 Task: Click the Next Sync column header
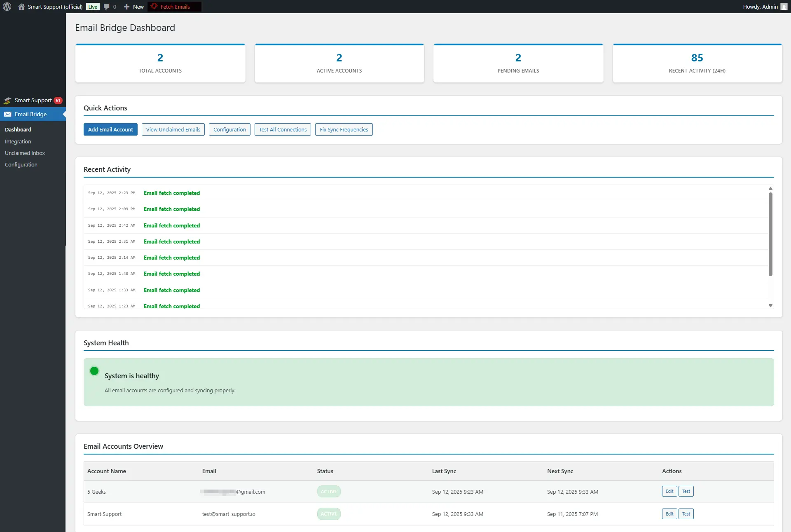click(560, 471)
